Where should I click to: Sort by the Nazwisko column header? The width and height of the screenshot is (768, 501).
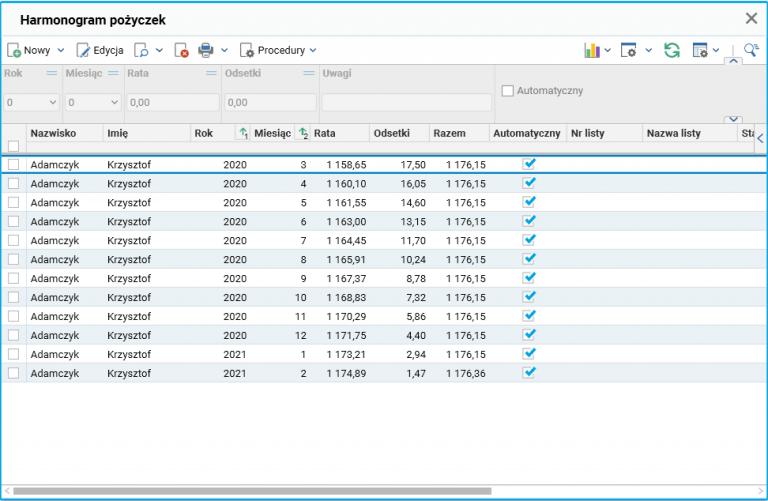pos(65,133)
